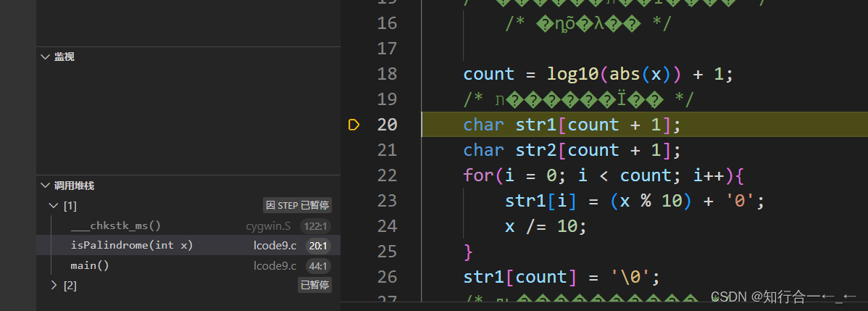Click the lcode9.c label beside main()
Viewport: 868px width, 311px height.
point(275,265)
